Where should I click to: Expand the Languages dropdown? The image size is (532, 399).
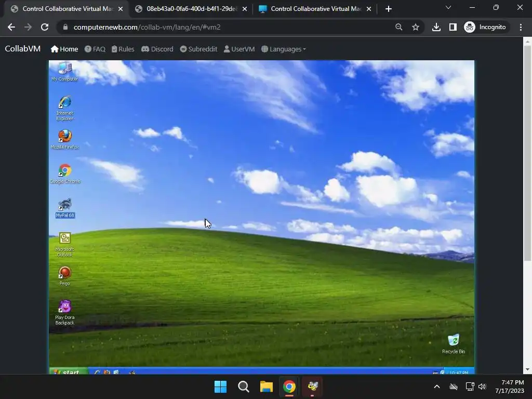click(x=284, y=49)
